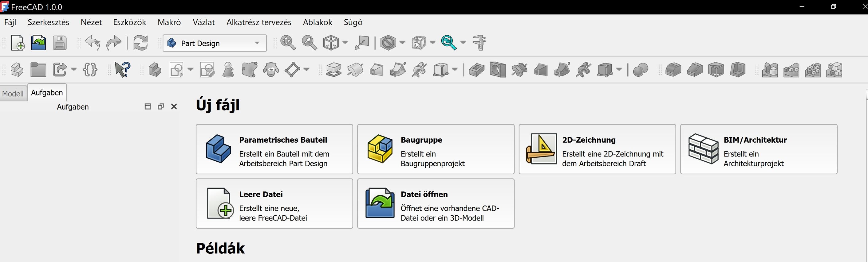Open the Szerkesztés menu
This screenshot has width=868, height=262.
49,22
